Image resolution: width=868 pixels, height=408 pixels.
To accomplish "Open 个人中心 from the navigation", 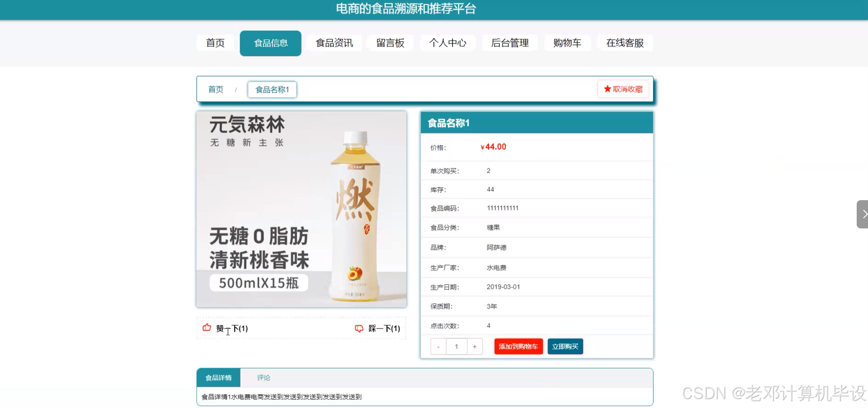I will point(448,43).
